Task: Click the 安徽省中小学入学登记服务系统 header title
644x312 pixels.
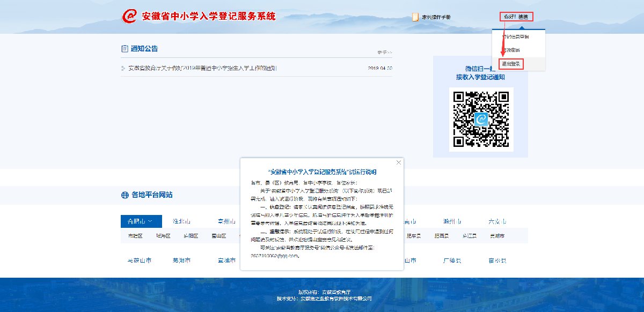Action: (x=208, y=16)
